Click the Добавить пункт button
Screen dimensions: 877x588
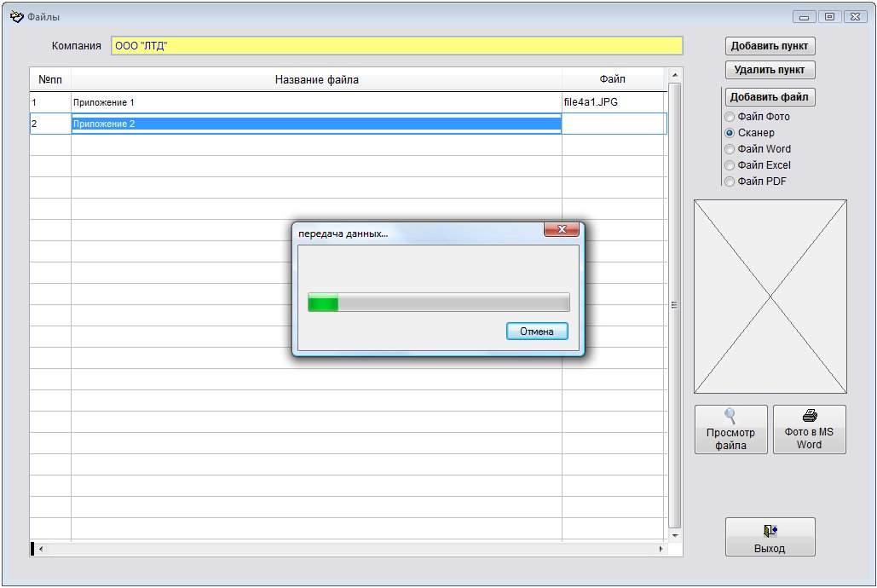(x=770, y=46)
